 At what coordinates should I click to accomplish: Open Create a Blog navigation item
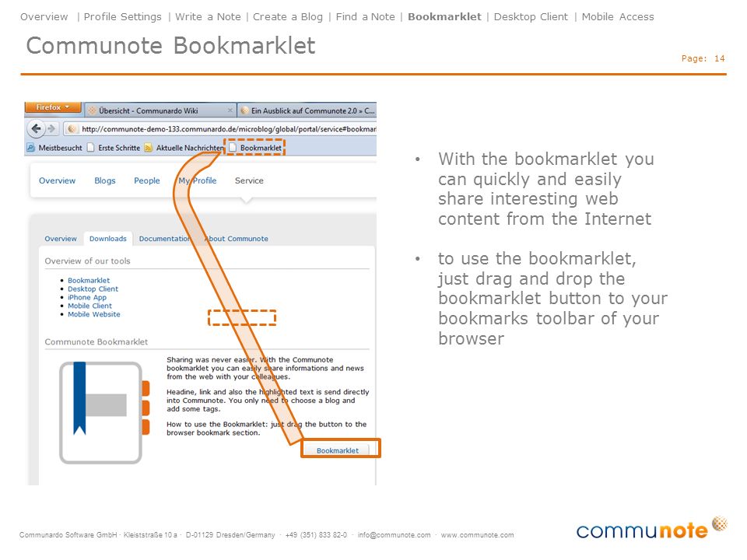(x=288, y=16)
